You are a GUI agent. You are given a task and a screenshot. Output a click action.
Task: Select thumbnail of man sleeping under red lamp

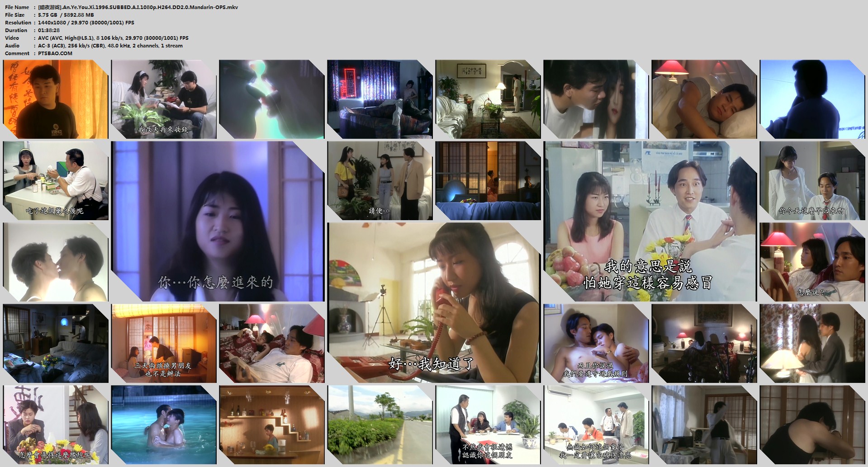point(704,99)
